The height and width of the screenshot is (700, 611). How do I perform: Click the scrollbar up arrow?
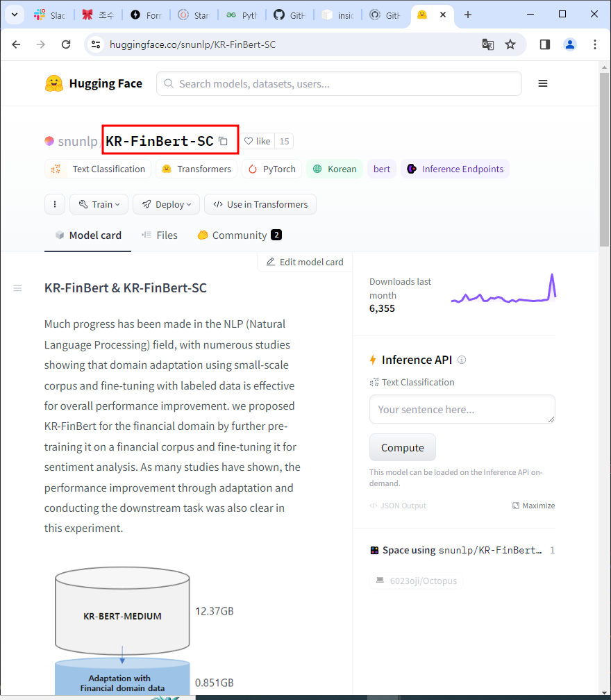[x=604, y=67]
